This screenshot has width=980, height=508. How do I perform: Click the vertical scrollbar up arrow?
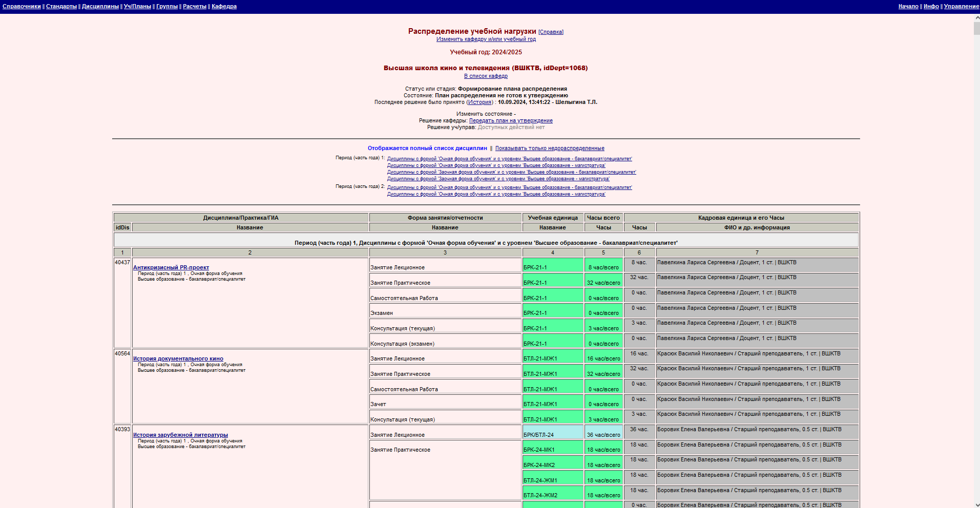click(x=976, y=17)
